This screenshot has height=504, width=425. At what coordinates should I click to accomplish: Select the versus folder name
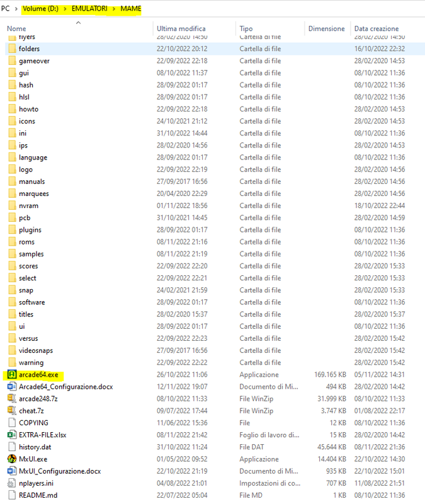[28, 338]
